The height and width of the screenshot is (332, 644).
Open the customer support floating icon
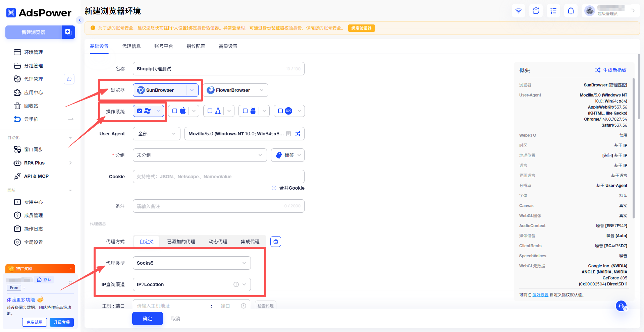coord(621,306)
